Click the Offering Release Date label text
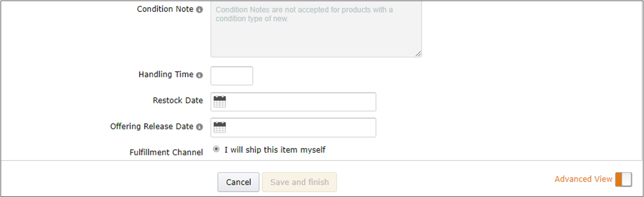644x197 pixels. [152, 126]
